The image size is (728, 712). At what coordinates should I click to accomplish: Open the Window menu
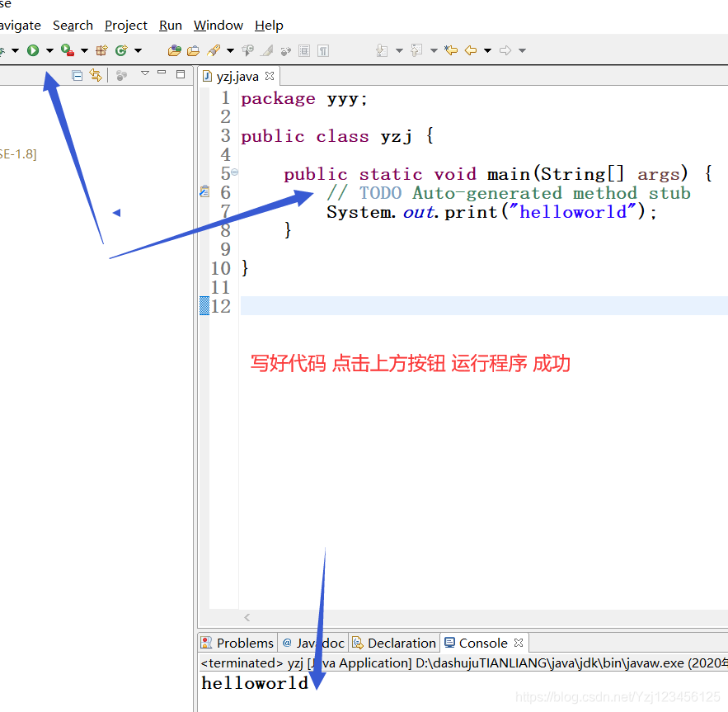[218, 25]
